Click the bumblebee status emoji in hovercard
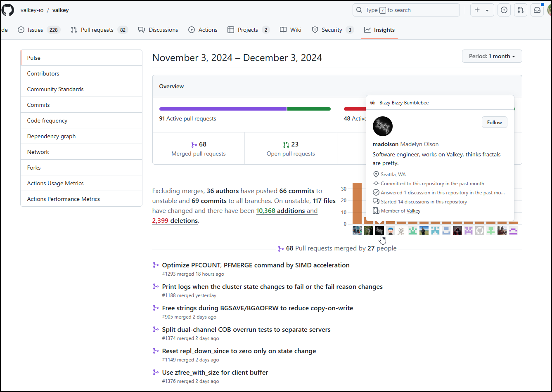The width and height of the screenshot is (552, 392). [373, 103]
